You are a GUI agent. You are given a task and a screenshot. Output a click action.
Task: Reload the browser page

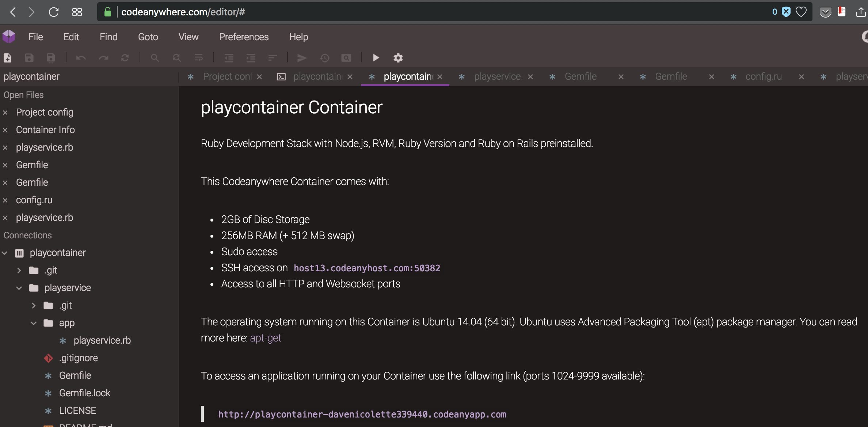point(54,12)
